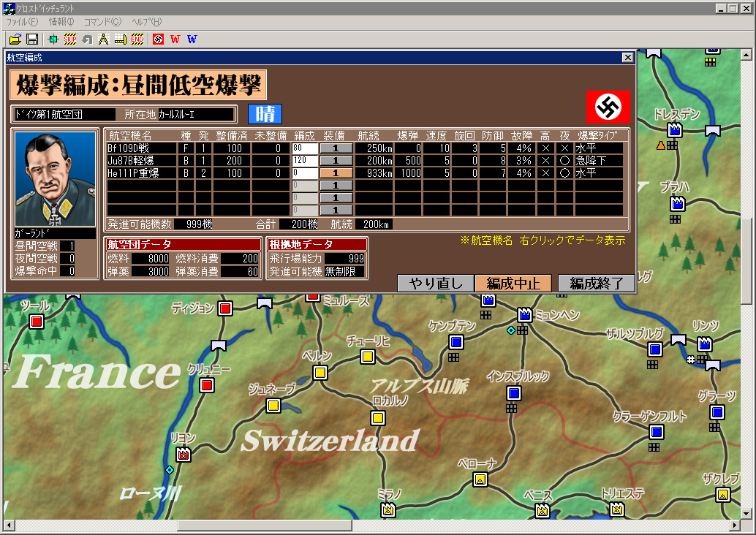
Task: Click the 晴 weather button
Action: point(265,114)
